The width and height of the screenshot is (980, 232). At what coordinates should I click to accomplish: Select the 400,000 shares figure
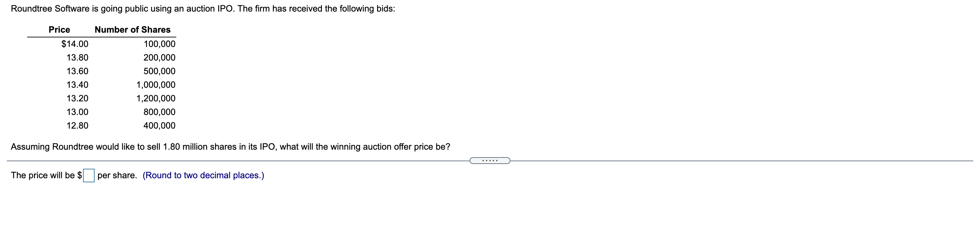tap(160, 125)
